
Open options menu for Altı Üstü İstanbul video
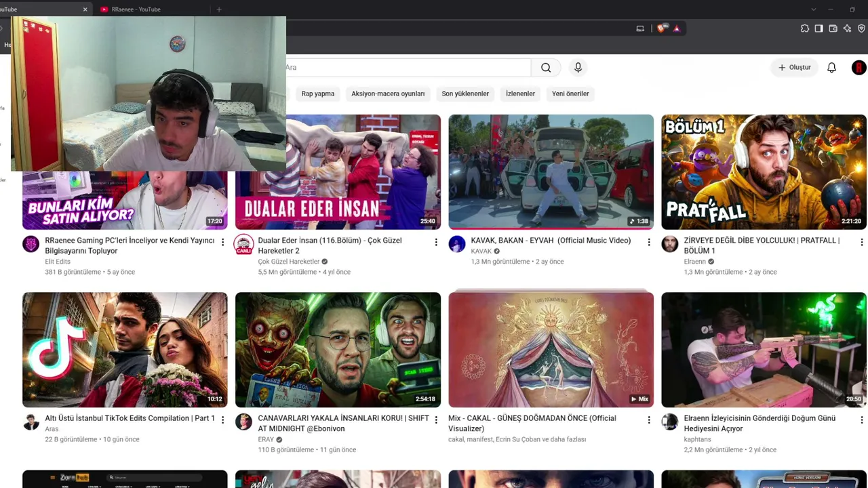point(222,420)
